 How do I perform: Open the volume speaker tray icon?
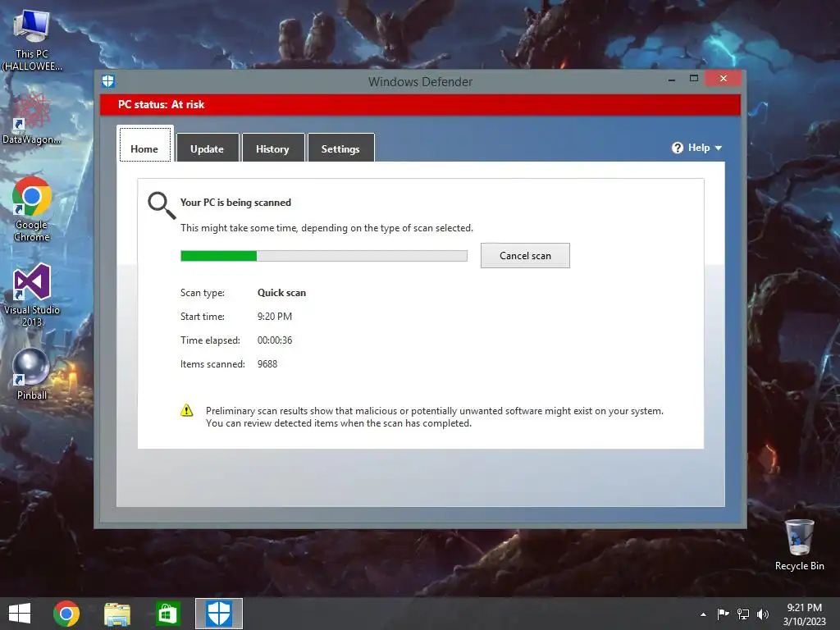coord(762,614)
